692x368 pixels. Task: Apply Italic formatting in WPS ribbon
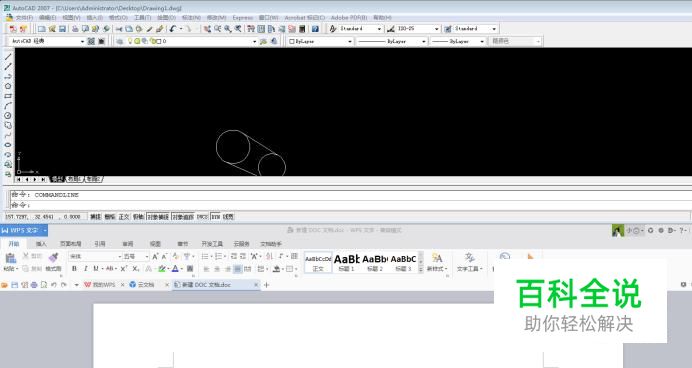click(x=85, y=268)
